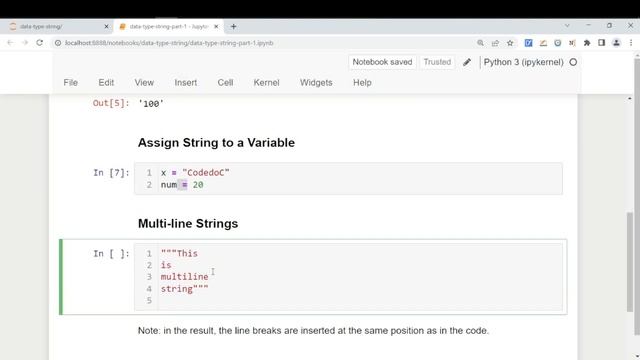The height and width of the screenshot is (360, 640).
Task: Open the round gray extension icon
Action: [x=558, y=43]
